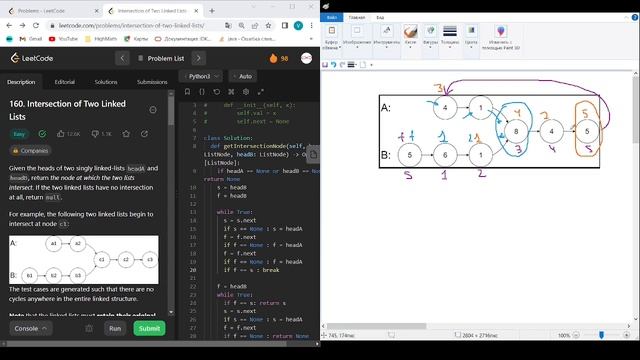Expand the Console panel
Image resolution: width=640 pixels, height=360 pixels.
pos(31,329)
